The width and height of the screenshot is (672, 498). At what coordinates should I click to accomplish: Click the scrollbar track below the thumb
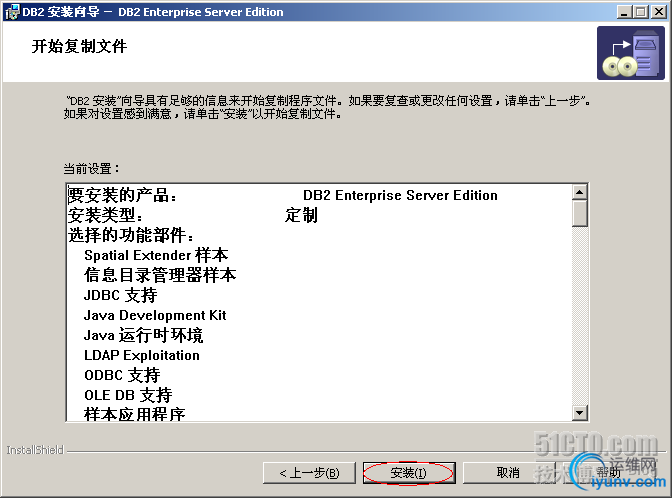[579, 316]
